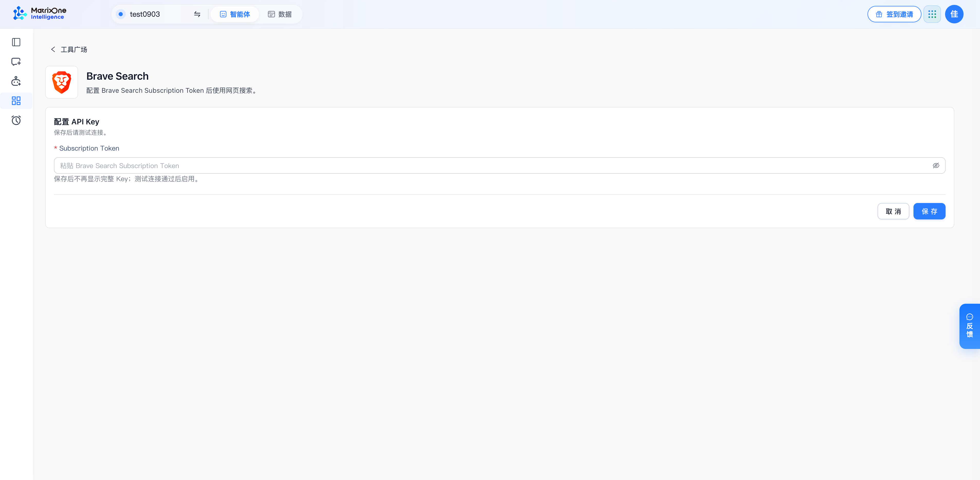Viewport: 980px width, 480px height.
Task: Collapse the sidebar panel icon
Action: pos(16,42)
